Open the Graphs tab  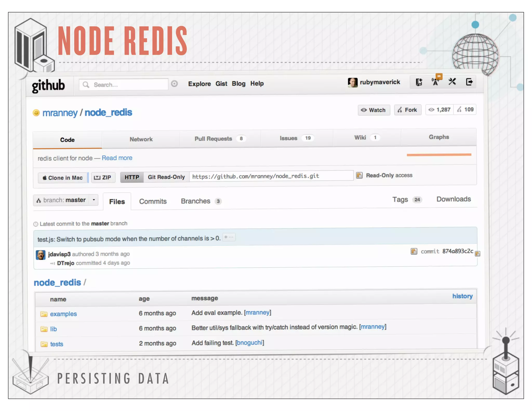coord(439,137)
